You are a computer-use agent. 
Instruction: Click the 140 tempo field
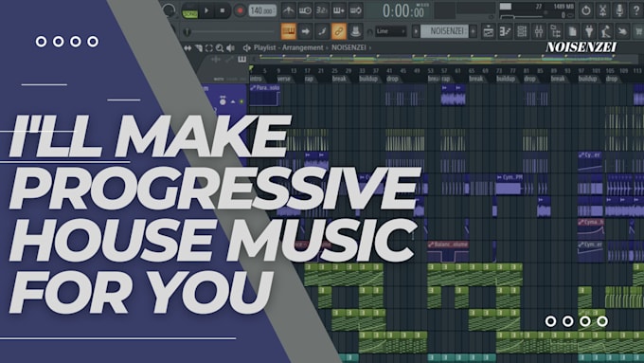click(262, 10)
